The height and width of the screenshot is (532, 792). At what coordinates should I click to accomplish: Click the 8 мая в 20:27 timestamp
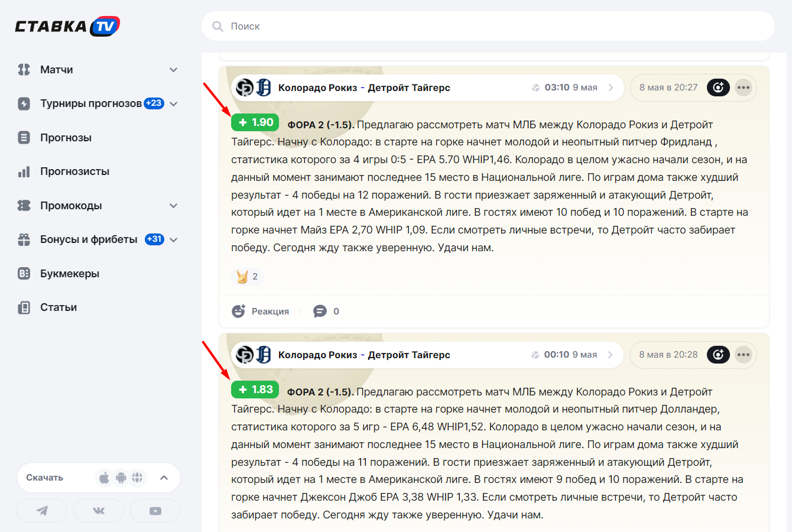click(x=668, y=87)
